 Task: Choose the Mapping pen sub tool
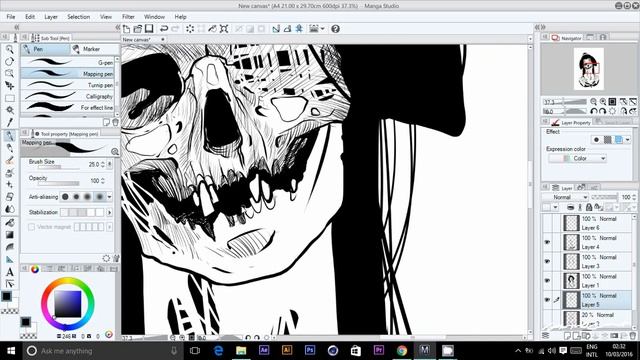pyautogui.click(x=67, y=74)
